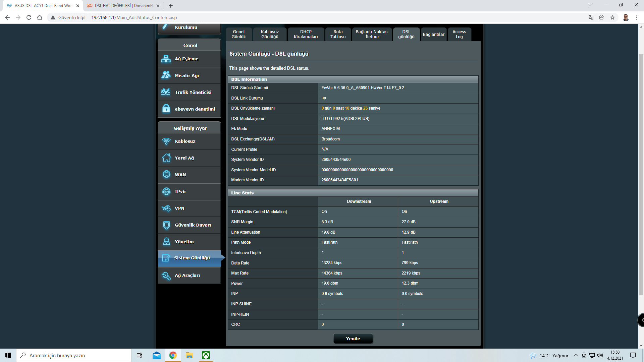Open the Rota Tablosu tab

click(x=338, y=34)
